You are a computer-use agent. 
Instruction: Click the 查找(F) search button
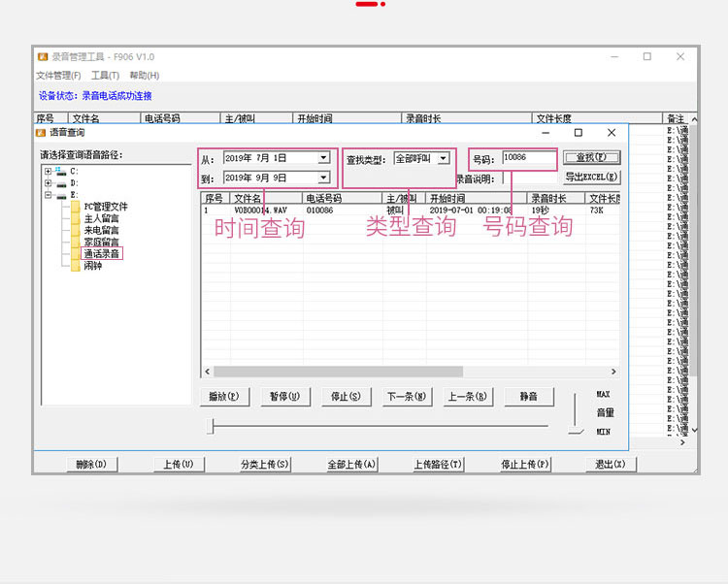pyautogui.click(x=591, y=157)
